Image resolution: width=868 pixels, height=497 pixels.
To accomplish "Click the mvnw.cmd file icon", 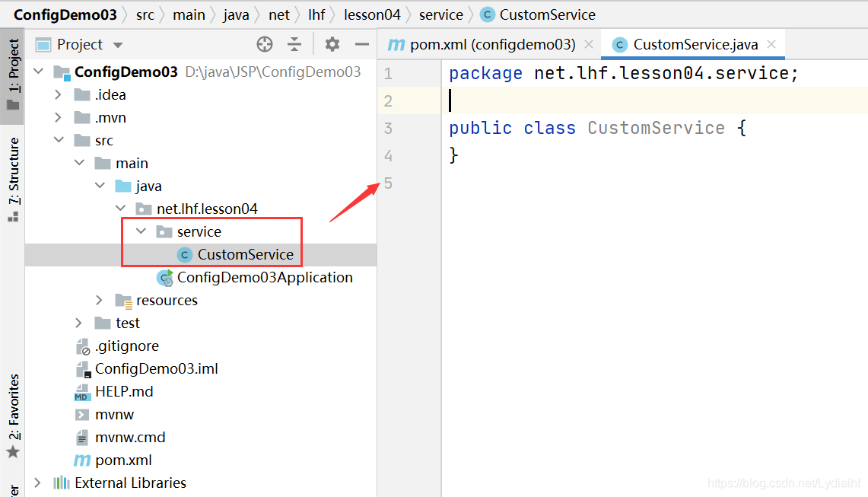I will 82,437.
